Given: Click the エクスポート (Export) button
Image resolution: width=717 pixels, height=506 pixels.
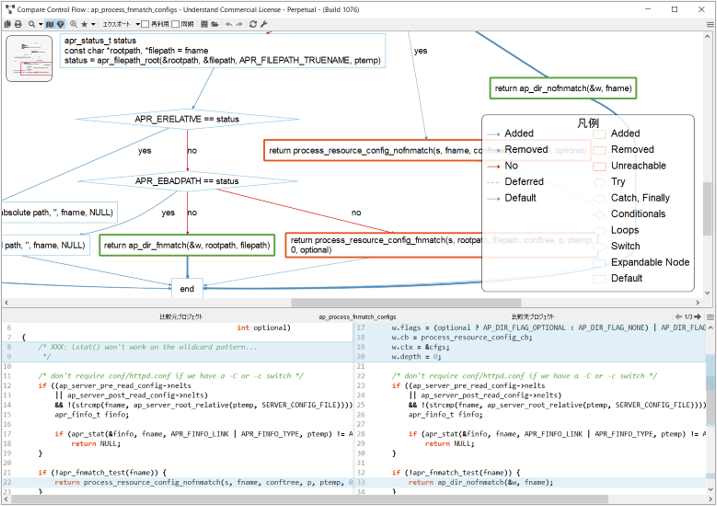Looking at the screenshot, I should pyautogui.click(x=116, y=24).
